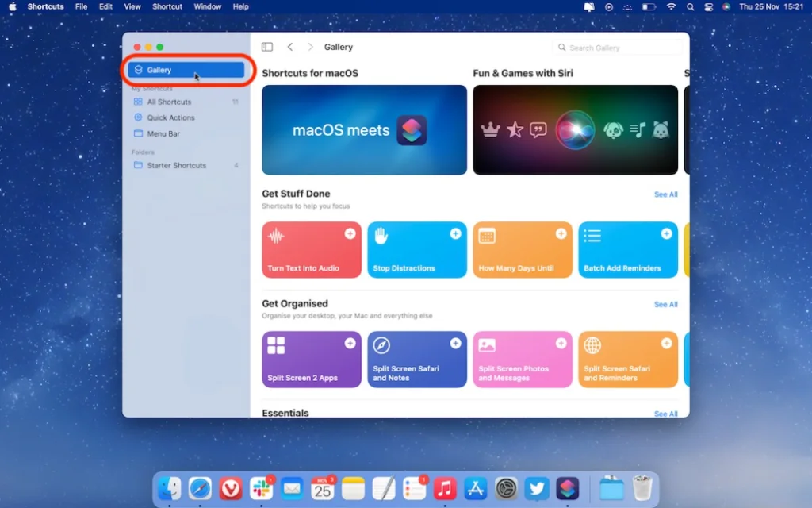This screenshot has height=508, width=812.
Task: Open Split Screen Safari and Reminders card
Action: (628, 360)
